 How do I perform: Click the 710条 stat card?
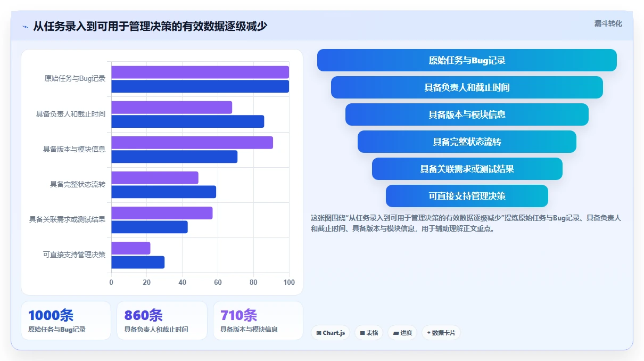coord(258,321)
